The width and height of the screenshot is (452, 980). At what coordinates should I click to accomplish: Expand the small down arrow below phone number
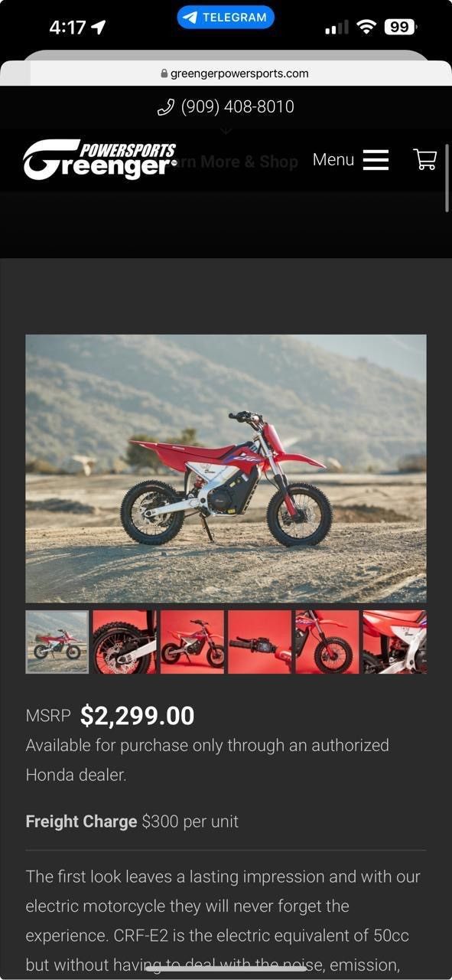[x=226, y=130]
